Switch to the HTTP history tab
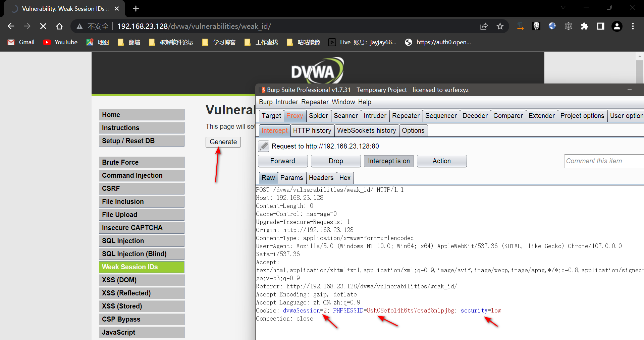The width and height of the screenshot is (644, 340). tap(312, 130)
